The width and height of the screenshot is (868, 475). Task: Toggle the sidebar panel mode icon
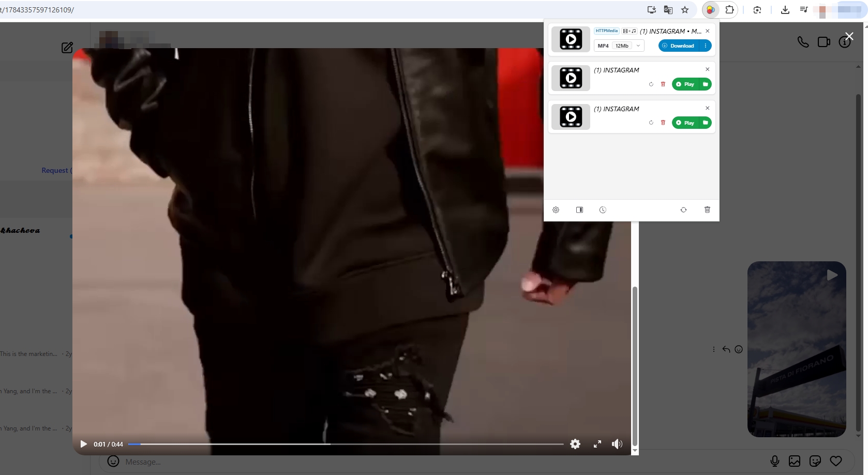tap(579, 210)
